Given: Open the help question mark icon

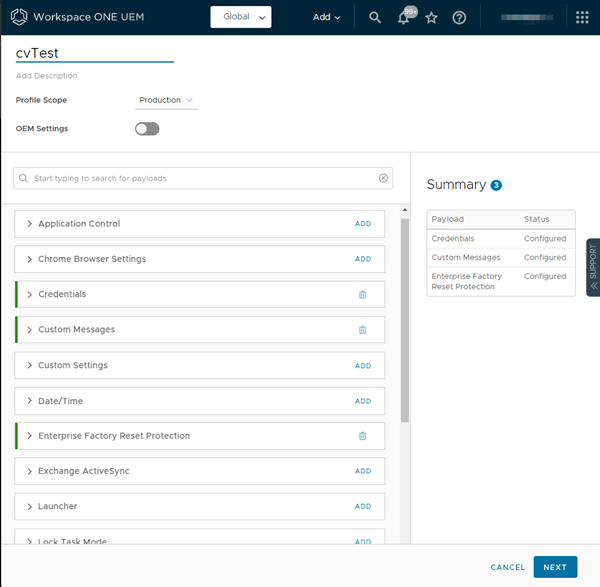Looking at the screenshot, I should (x=459, y=17).
